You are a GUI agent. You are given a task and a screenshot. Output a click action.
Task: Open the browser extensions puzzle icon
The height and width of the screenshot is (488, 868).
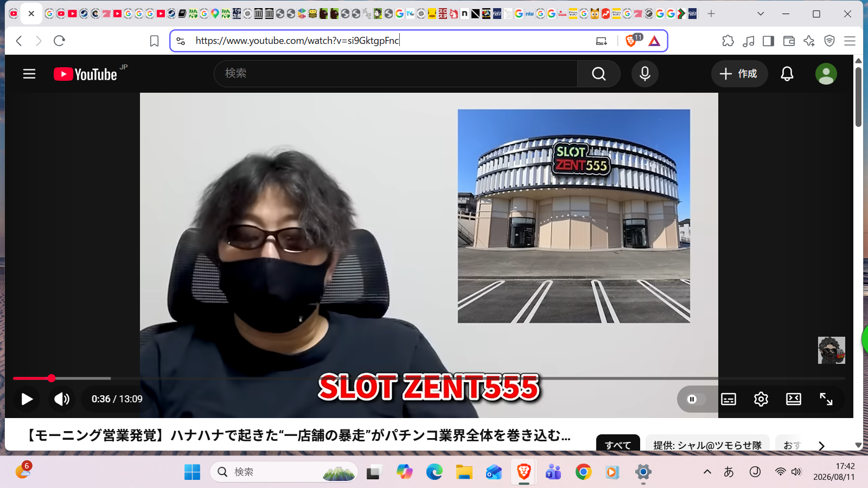click(728, 41)
